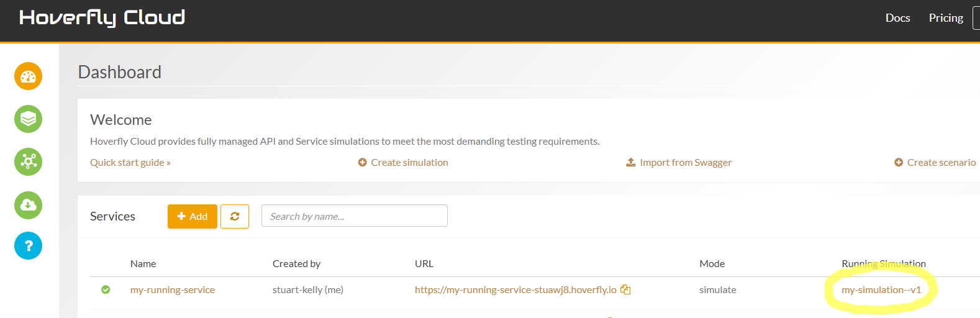The width and height of the screenshot is (980, 318).
Task: Open the question mark help icon
Action: (x=28, y=246)
